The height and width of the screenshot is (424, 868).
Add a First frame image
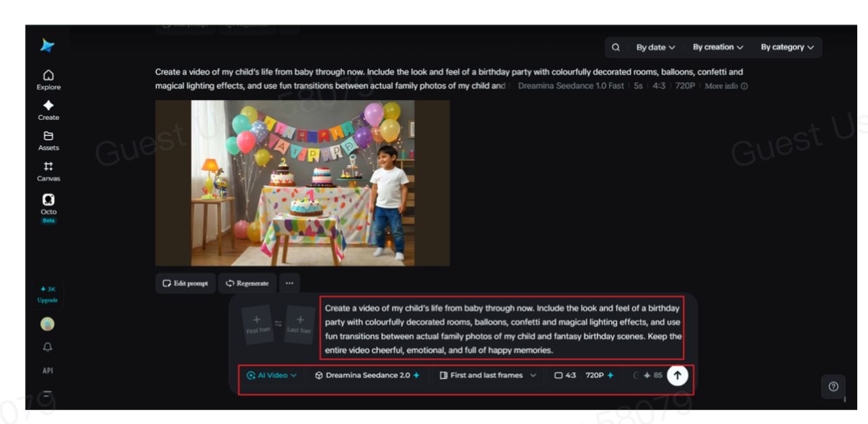258,325
